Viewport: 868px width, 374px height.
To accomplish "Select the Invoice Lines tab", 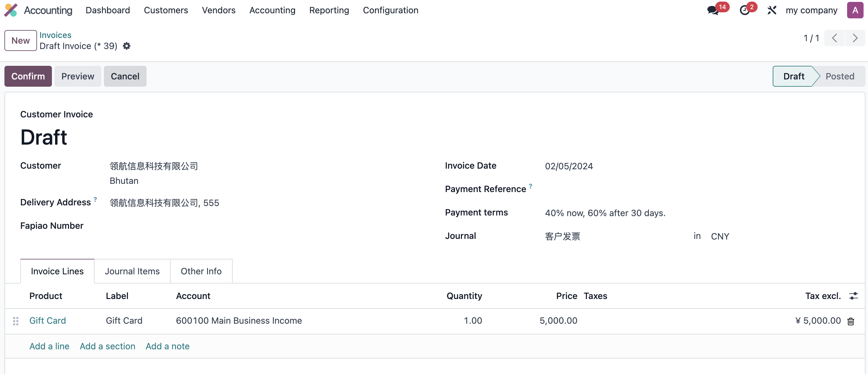I will point(57,271).
